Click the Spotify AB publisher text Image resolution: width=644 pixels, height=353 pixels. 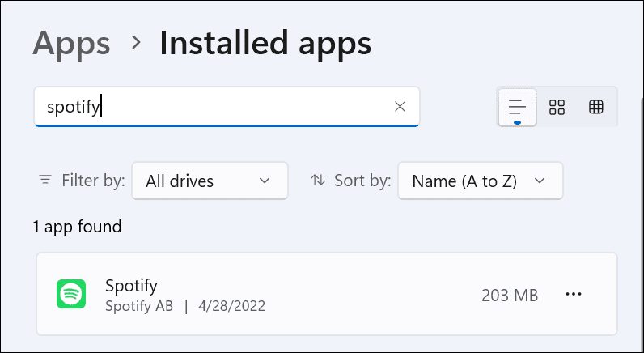click(138, 306)
